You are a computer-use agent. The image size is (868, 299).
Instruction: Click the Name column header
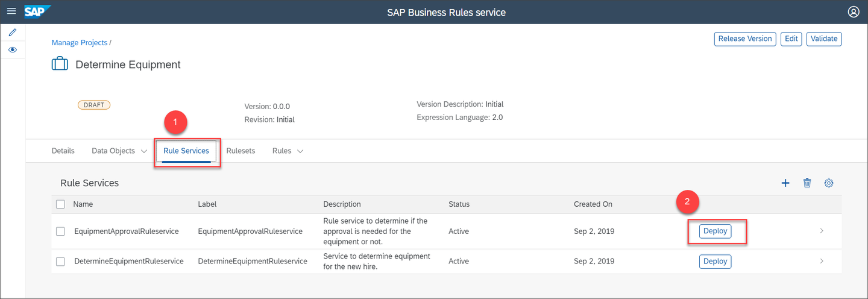pyautogui.click(x=83, y=204)
